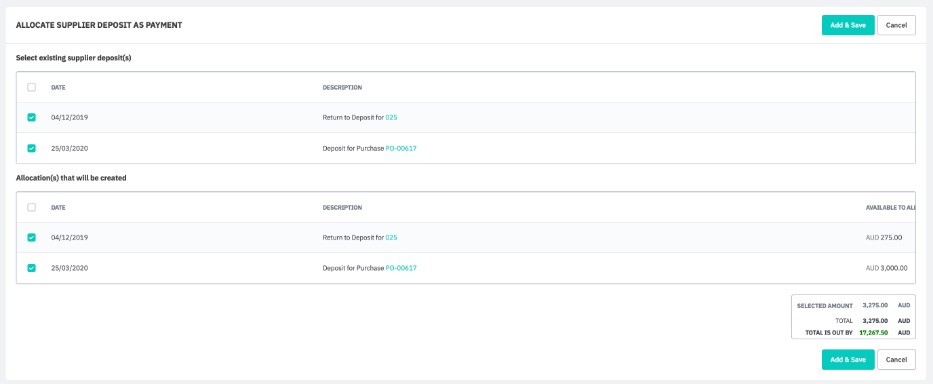933x384 pixels.
Task: Open PO-00617 link in allocations table
Action: [401, 268]
